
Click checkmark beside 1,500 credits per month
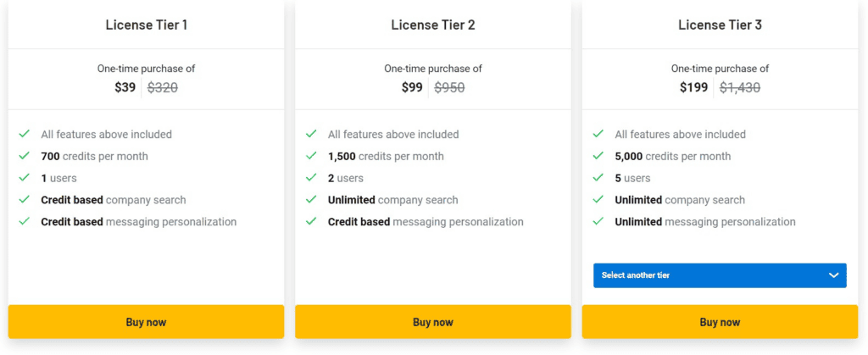point(312,156)
